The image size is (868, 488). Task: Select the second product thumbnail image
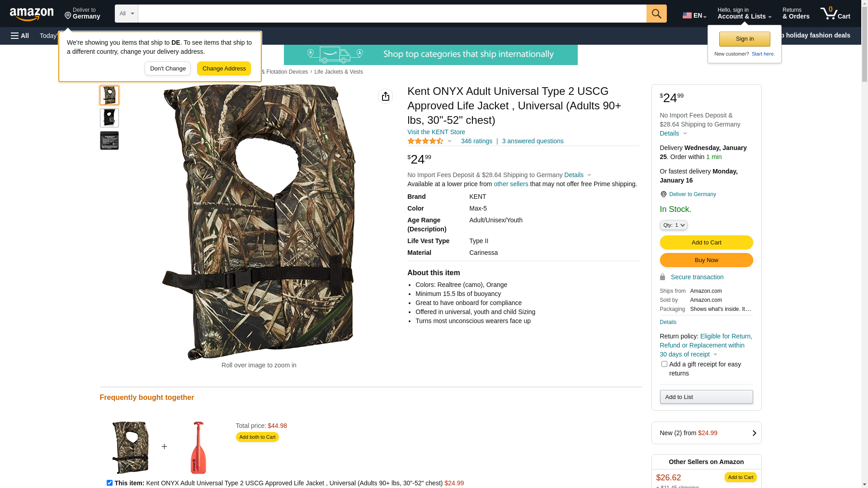coord(109,118)
